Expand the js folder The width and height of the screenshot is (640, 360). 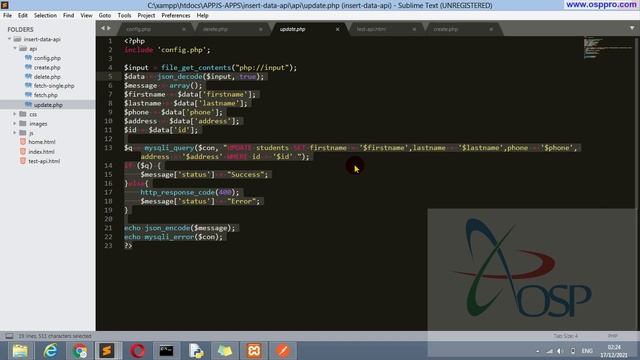coord(15,133)
